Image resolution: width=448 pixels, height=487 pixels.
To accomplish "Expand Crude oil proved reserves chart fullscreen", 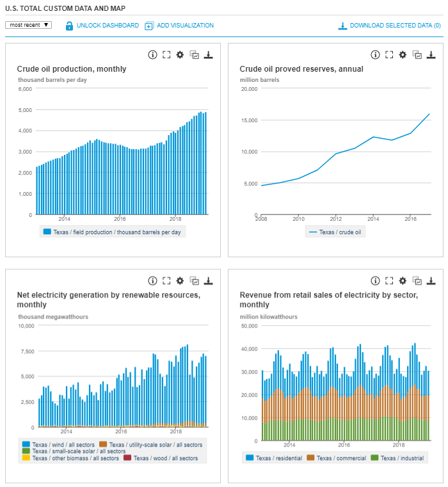I will tap(389, 55).
